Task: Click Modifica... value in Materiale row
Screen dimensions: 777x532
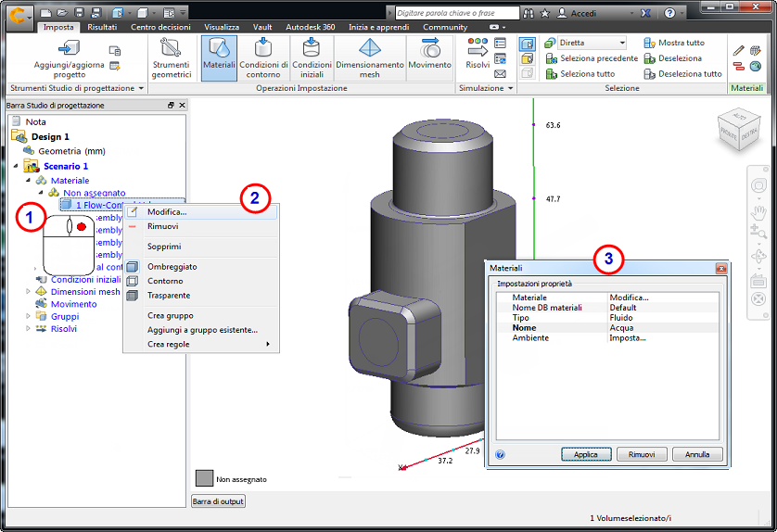Action: 629,298
